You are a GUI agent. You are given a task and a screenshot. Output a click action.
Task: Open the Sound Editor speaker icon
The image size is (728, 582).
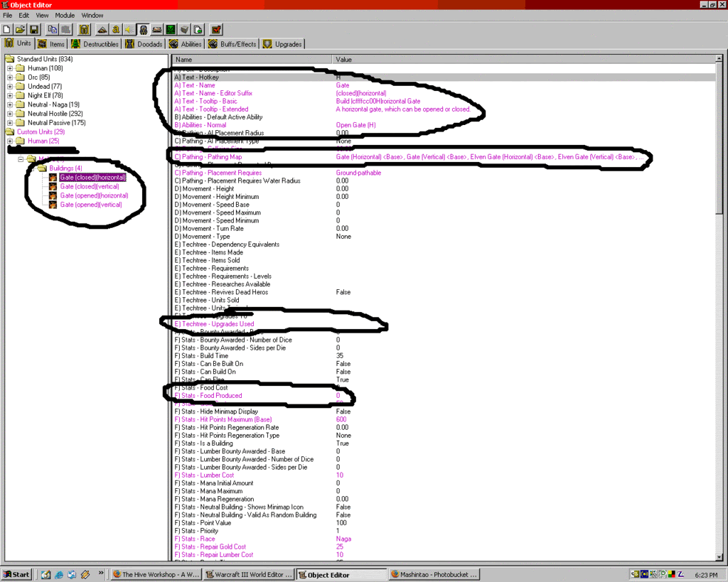tap(129, 29)
